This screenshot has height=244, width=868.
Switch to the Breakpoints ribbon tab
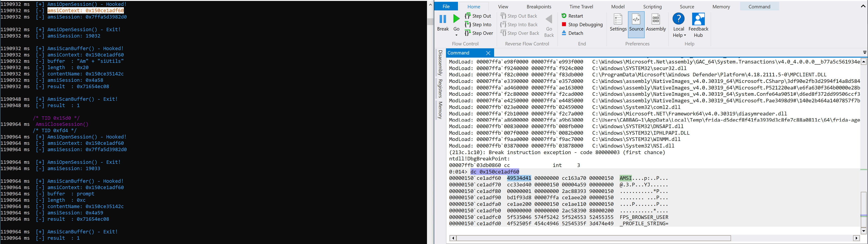tap(539, 7)
